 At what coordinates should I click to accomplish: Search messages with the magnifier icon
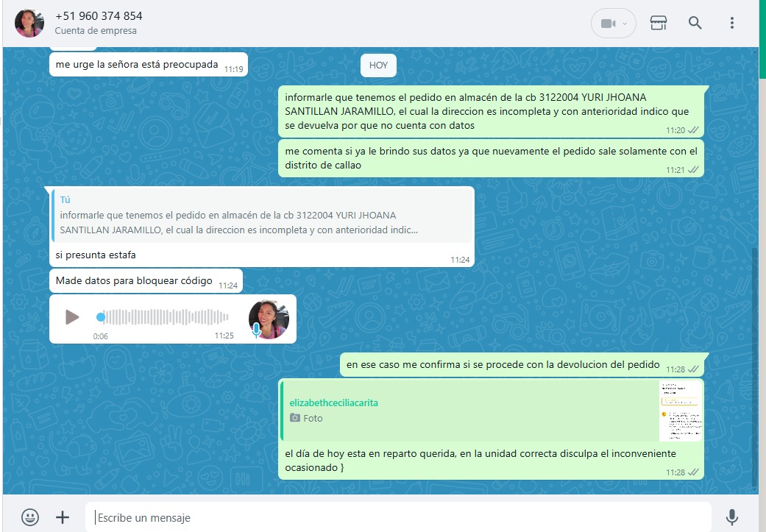click(695, 23)
